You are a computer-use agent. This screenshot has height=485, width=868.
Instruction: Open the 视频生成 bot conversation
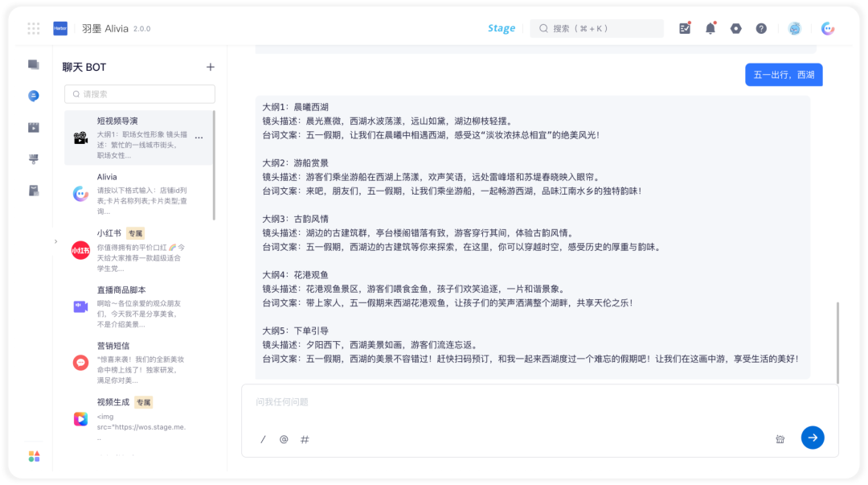tap(138, 418)
